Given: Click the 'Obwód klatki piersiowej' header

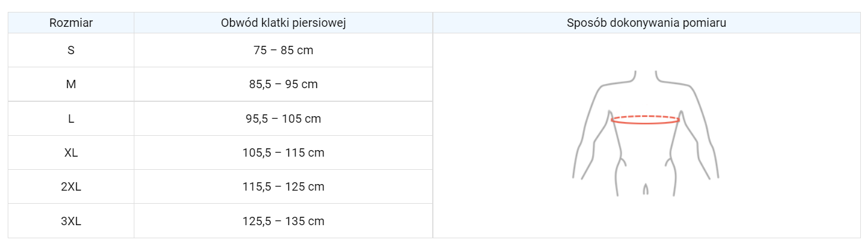Looking at the screenshot, I should coord(283,23).
